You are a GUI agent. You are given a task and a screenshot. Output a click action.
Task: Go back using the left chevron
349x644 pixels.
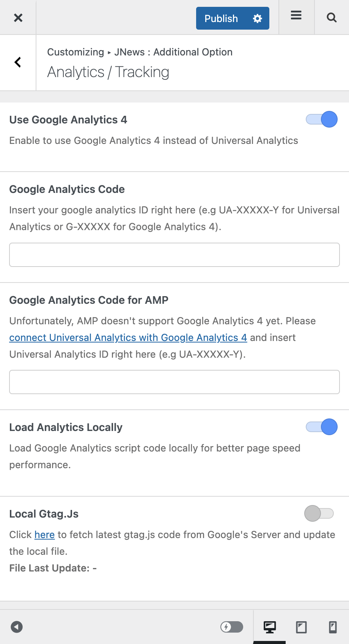(18, 62)
